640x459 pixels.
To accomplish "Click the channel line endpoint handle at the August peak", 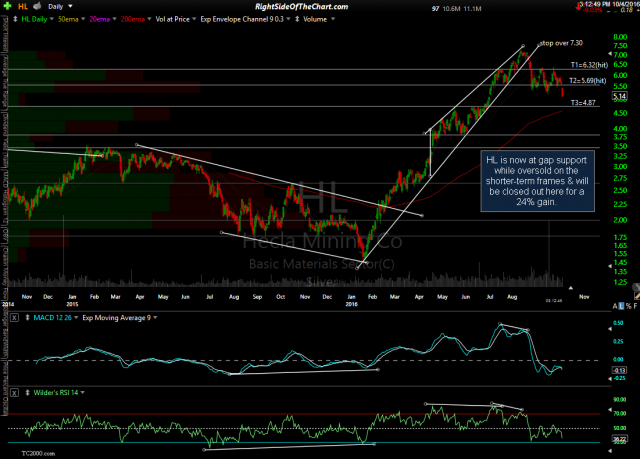I will coord(523,46).
